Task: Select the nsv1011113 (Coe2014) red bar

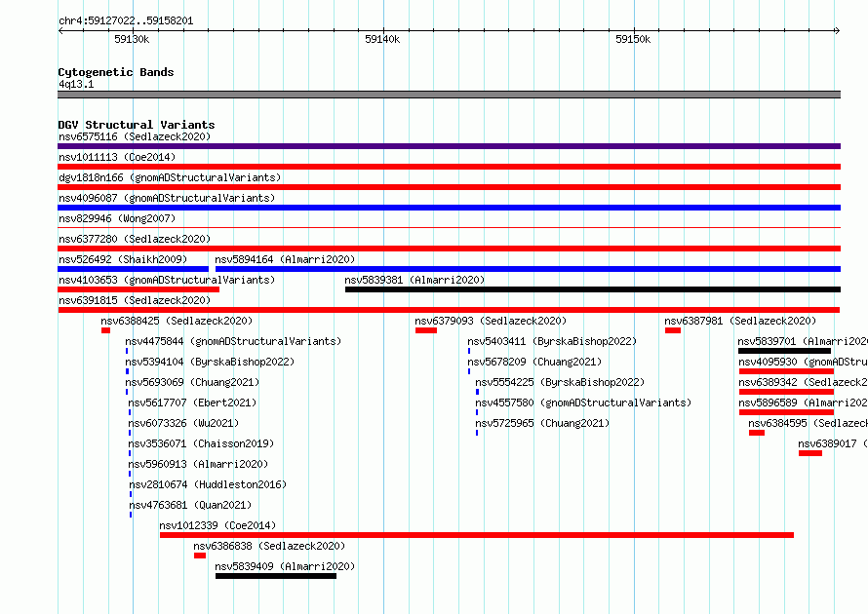Action: click(x=449, y=167)
